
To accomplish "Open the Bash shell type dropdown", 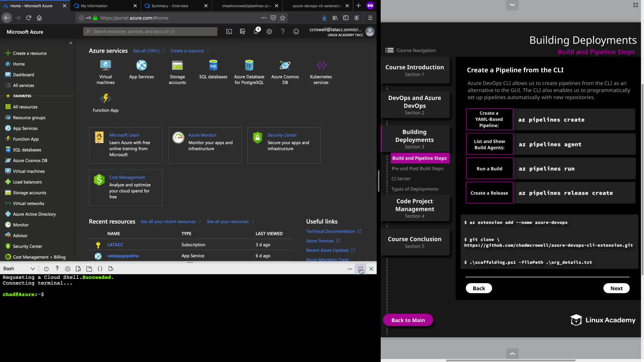I will click(19, 269).
